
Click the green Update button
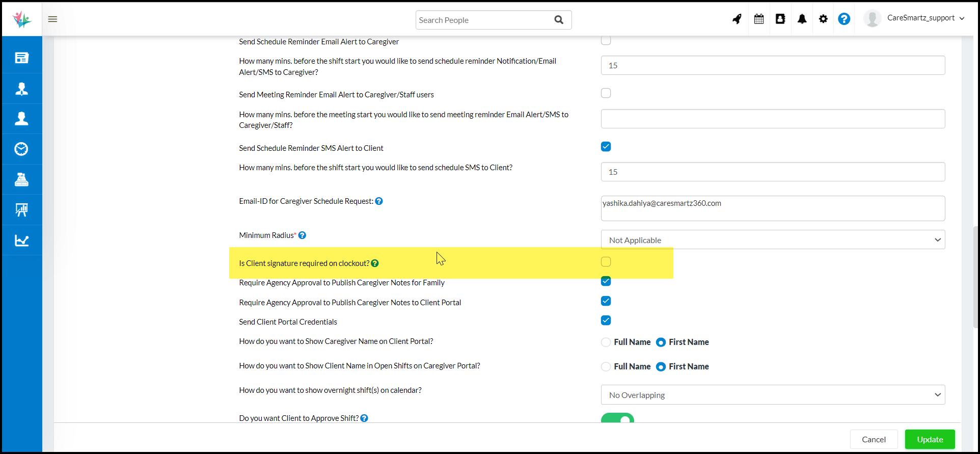[x=930, y=439]
